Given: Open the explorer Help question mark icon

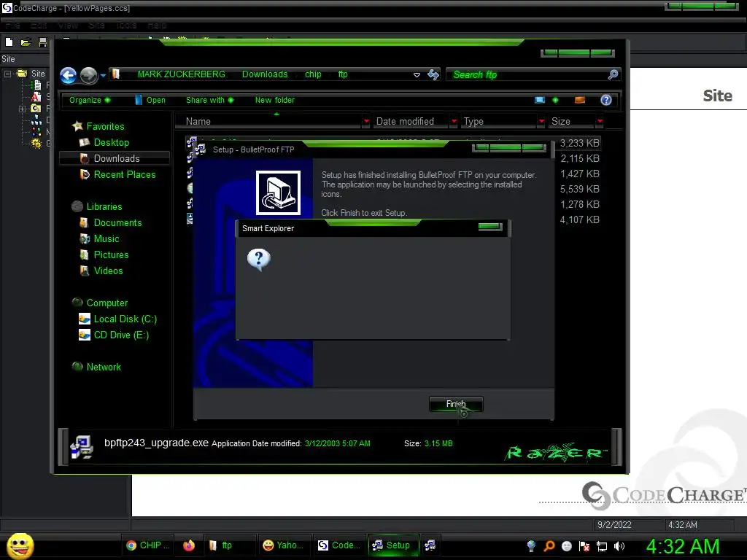Looking at the screenshot, I should 606,100.
